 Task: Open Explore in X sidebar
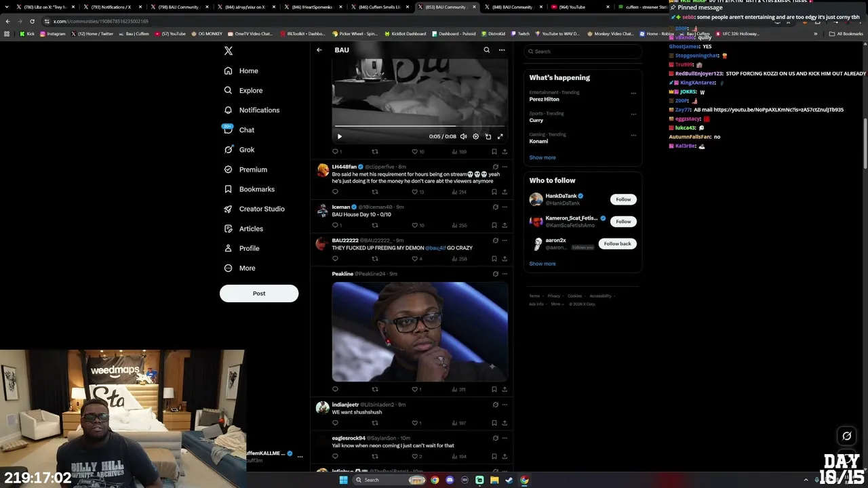(x=243, y=90)
